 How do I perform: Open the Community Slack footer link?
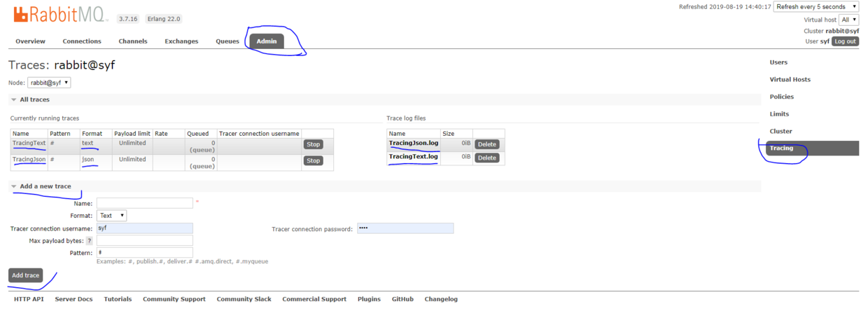244,299
